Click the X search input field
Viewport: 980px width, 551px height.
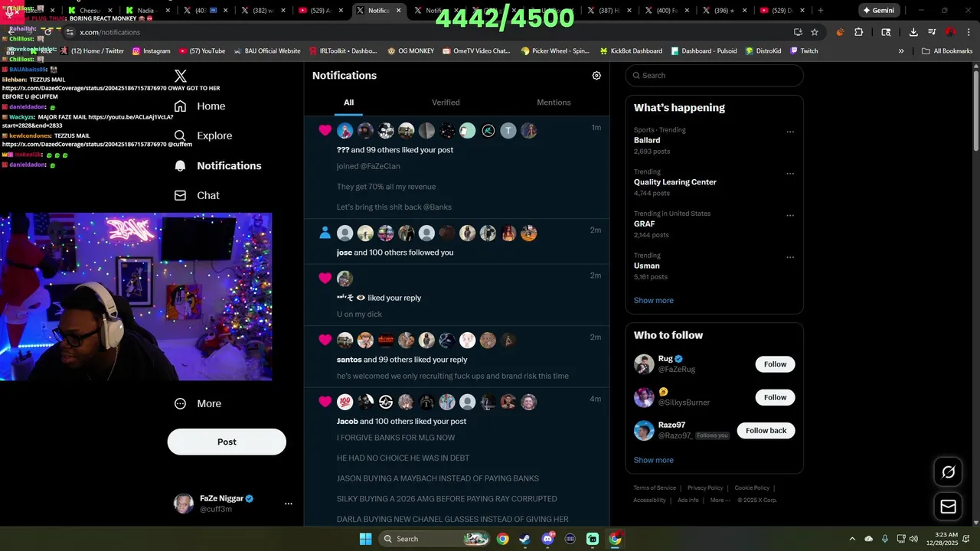(714, 76)
